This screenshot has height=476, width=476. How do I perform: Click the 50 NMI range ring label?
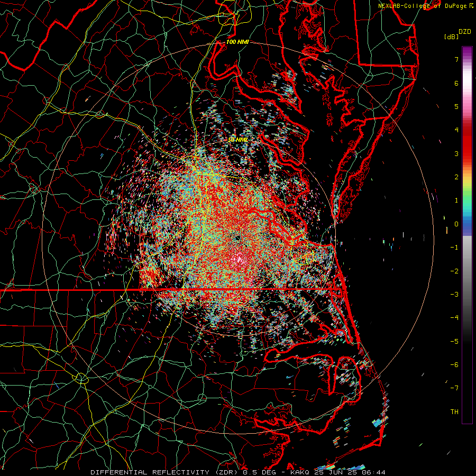click(237, 140)
